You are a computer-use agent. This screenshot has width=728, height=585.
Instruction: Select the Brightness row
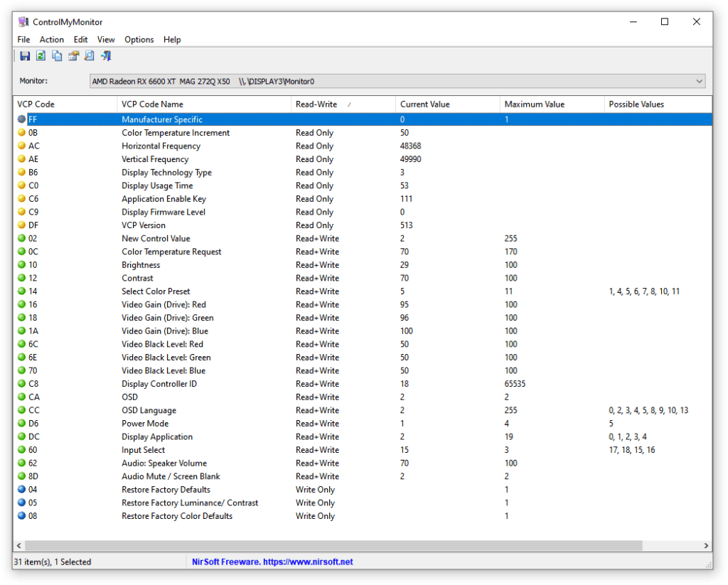(363, 265)
